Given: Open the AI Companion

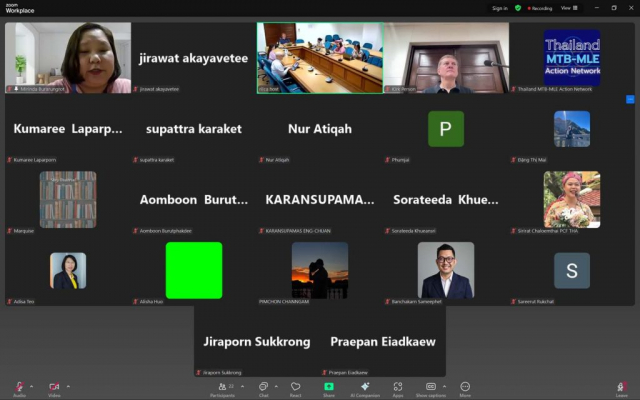Looking at the screenshot, I should [x=364, y=386].
